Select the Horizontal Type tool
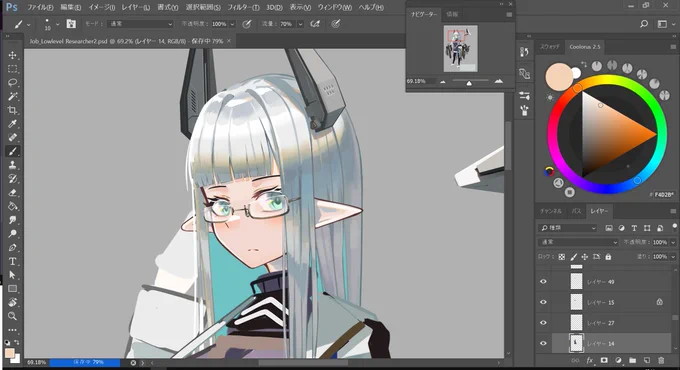 coord(12,261)
